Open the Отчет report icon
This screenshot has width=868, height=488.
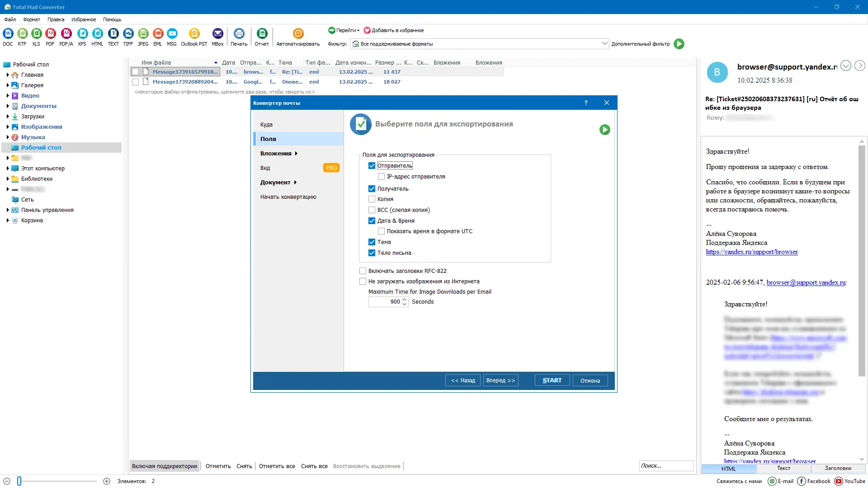[262, 34]
